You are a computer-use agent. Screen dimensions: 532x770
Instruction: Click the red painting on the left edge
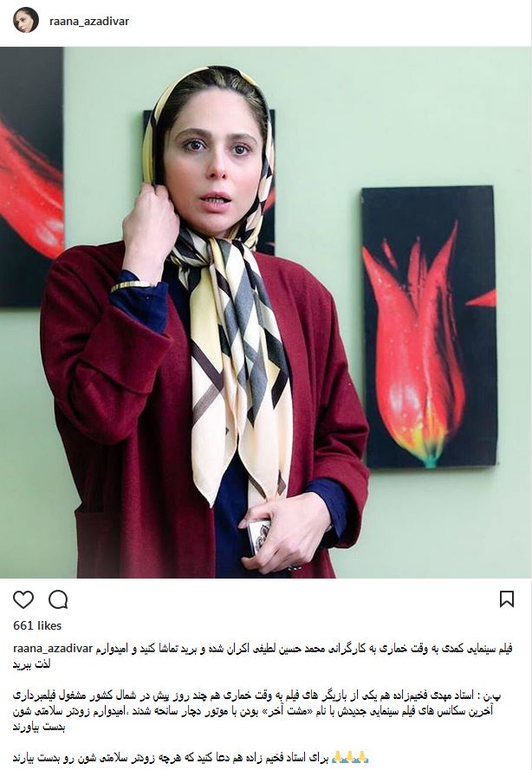coord(31,177)
